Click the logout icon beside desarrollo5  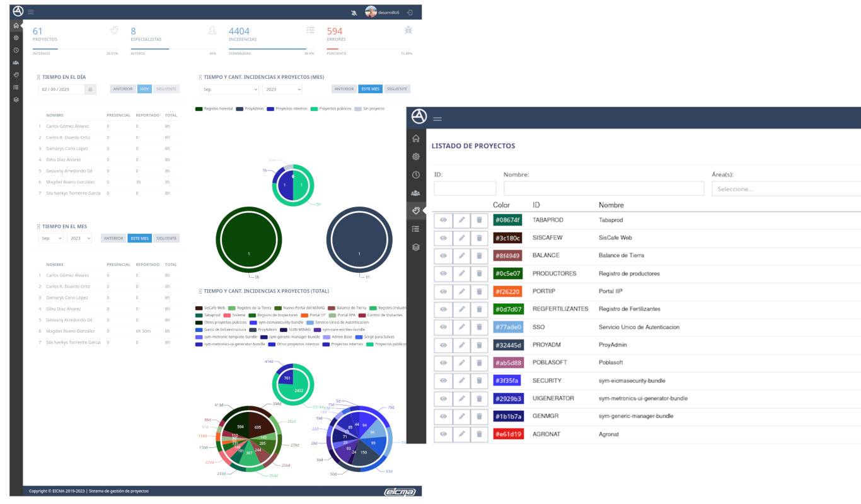click(410, 13)
